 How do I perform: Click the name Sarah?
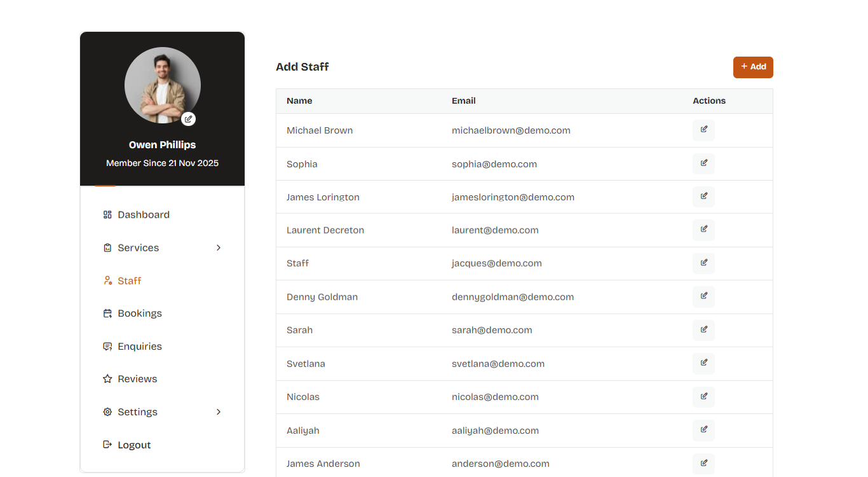click(x=299, y=330)
